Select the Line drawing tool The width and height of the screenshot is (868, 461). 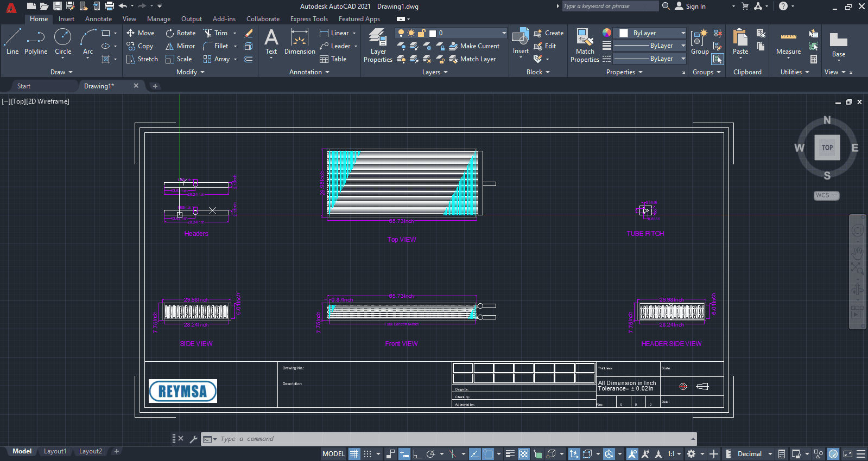(12, 42)
